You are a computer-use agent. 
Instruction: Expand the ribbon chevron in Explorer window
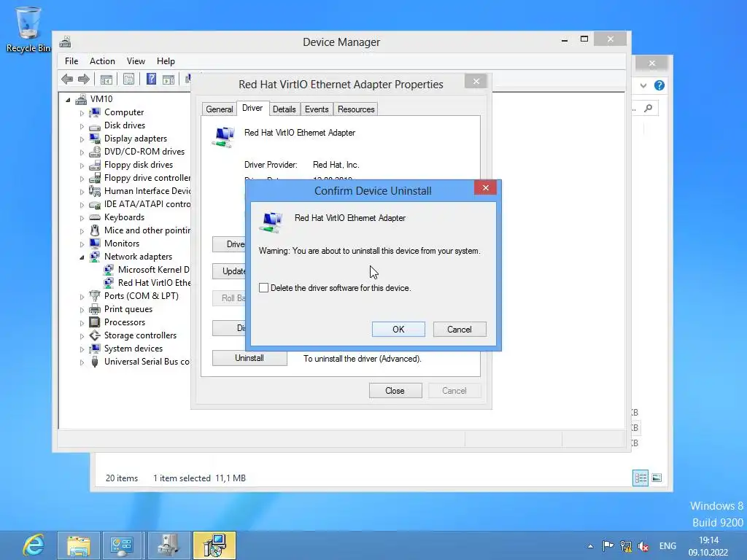click(643, 86)
